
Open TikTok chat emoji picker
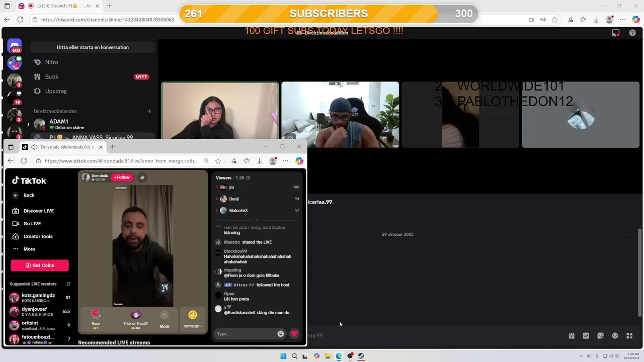point(281,334)
